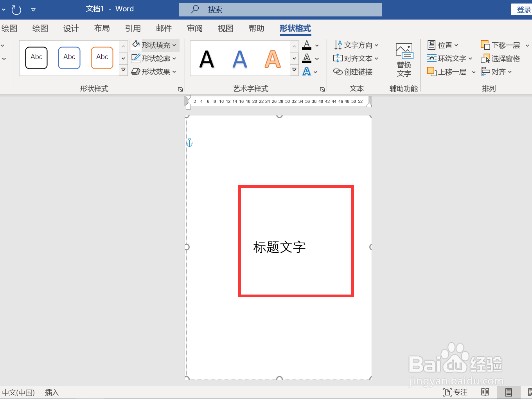Image resolution: width=532 pixels, height=399 pixels.
Task: Switch to the 视图 (View) ribbon tab
Action: (225, 28)
